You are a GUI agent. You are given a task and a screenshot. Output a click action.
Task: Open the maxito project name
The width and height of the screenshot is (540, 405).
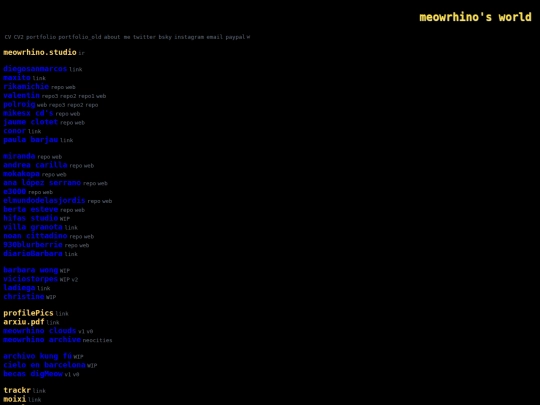tap(17, 78)
